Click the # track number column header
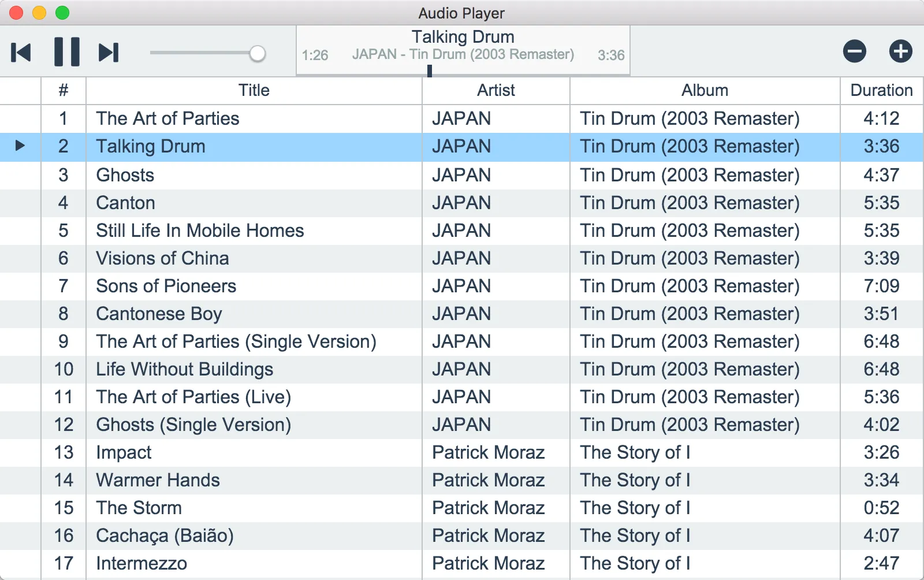 (64, 91)
